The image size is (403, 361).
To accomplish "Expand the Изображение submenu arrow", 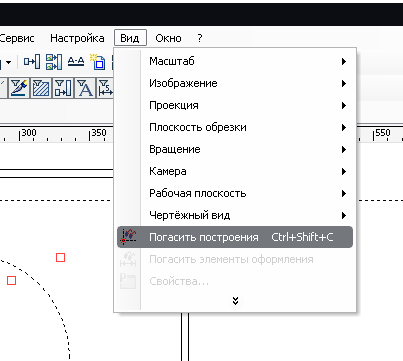I will pyautogui.click(x=344, y=83).
